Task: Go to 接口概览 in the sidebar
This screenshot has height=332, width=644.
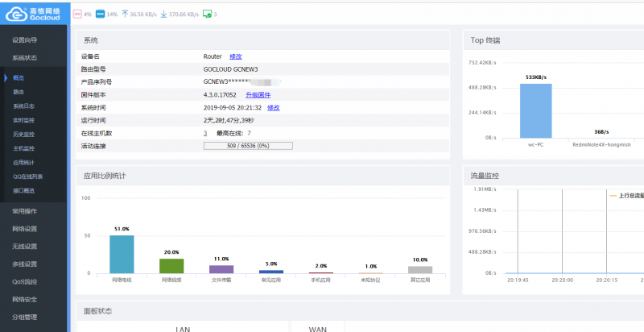Action: (24, 191)
